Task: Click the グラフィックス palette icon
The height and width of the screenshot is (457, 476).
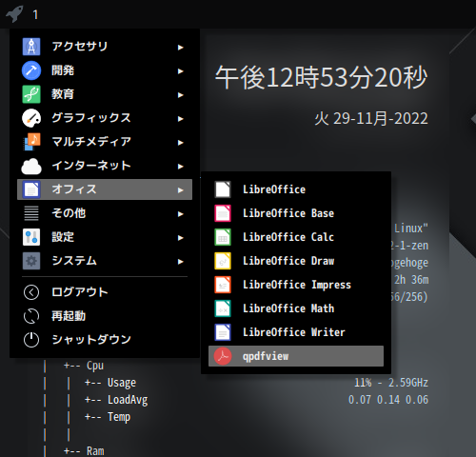Action: [31, 118]
